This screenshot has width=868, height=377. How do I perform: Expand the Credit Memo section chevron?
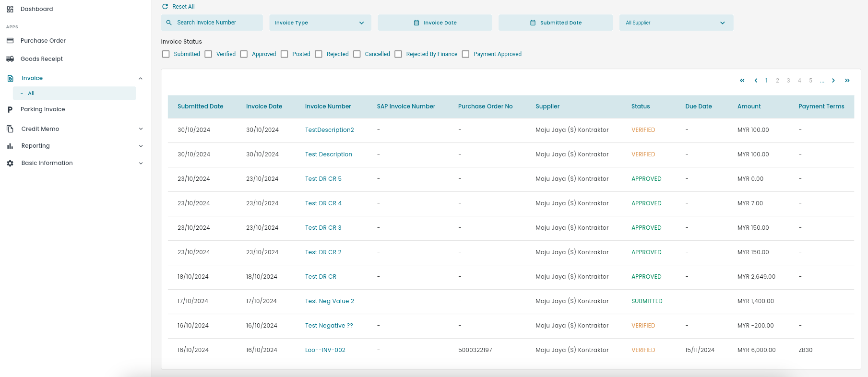(141, 129)
